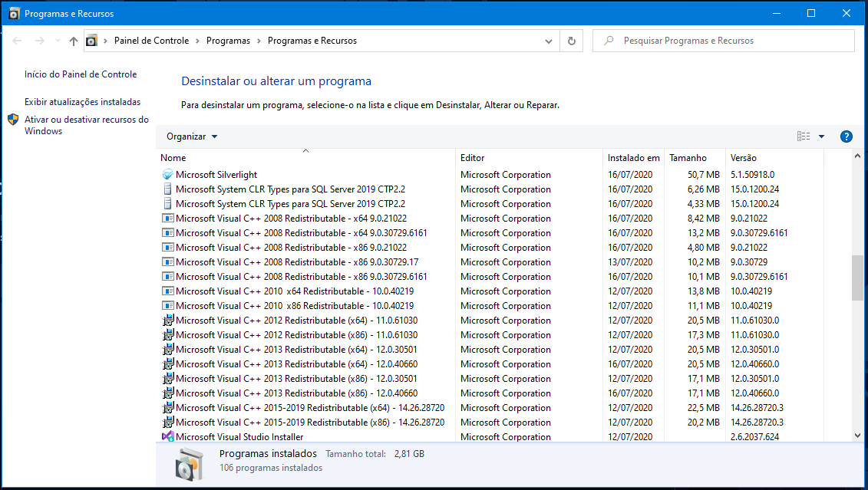This screenshot has height=490, width=868.
Task: Click the 13,8 MB size cell
Action: tap(703, 291)
